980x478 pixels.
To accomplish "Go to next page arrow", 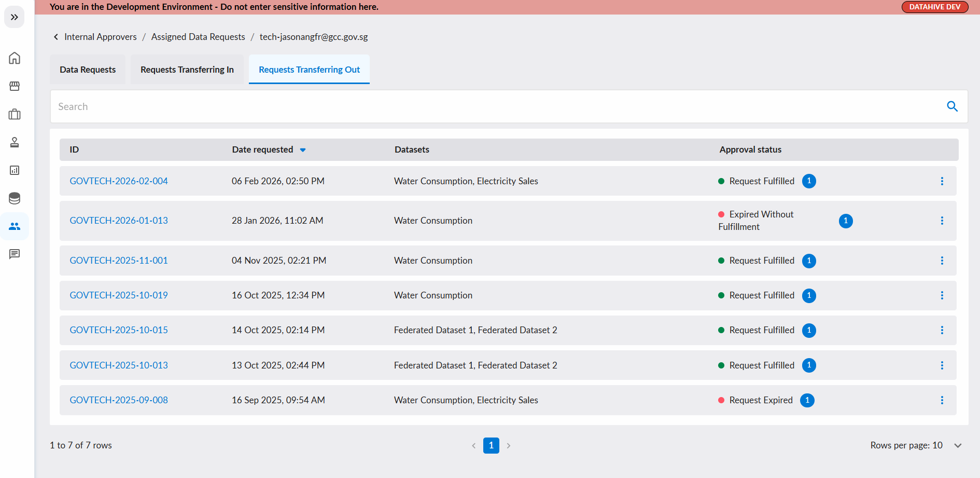I will tap(509, 445).
